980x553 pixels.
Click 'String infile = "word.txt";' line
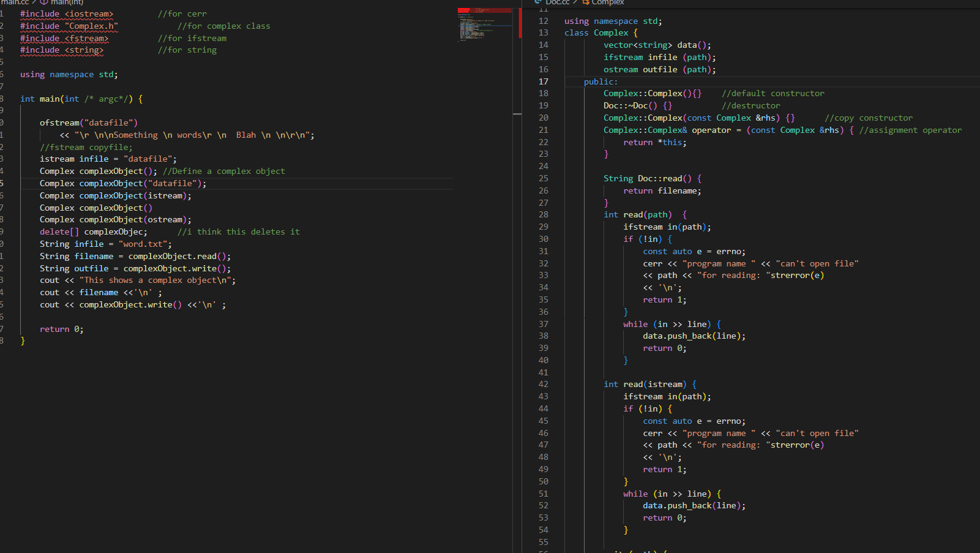click(106, 244)
